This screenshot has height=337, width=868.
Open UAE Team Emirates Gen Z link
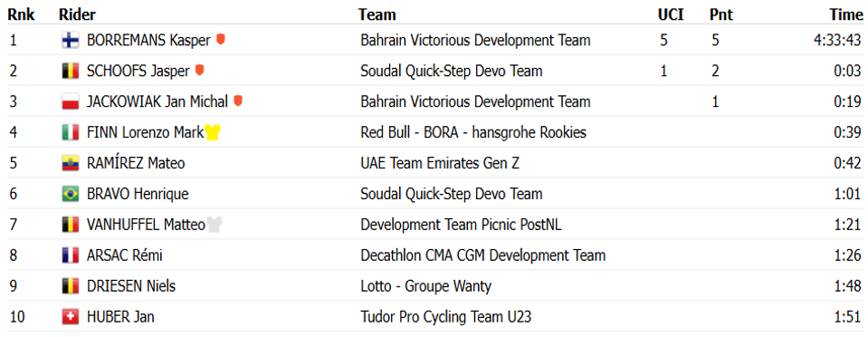click(x=440, y=163)
